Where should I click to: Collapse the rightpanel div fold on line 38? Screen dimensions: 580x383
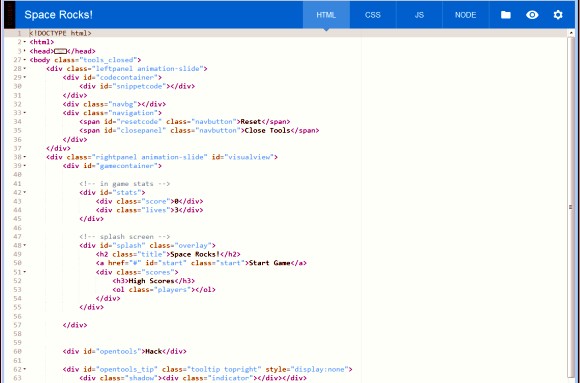pos(25,157)
